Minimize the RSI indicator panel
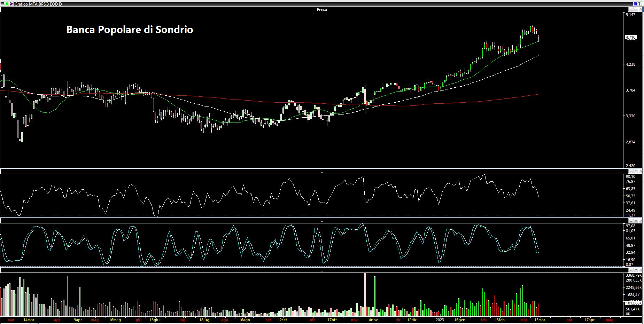Image resolution: width=644 pixels, height=324 pixels. tap(631, 171)
